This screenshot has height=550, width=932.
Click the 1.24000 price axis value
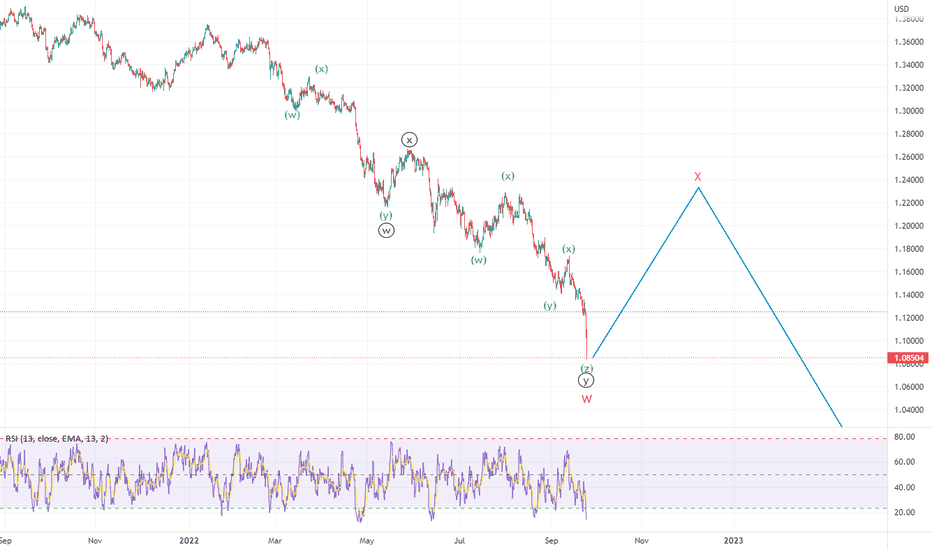909,180
